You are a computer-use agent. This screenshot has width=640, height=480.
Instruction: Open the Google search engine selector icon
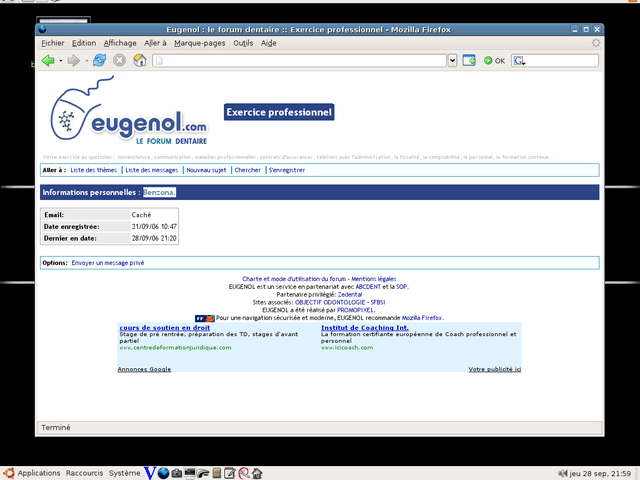tap(519, 61)
